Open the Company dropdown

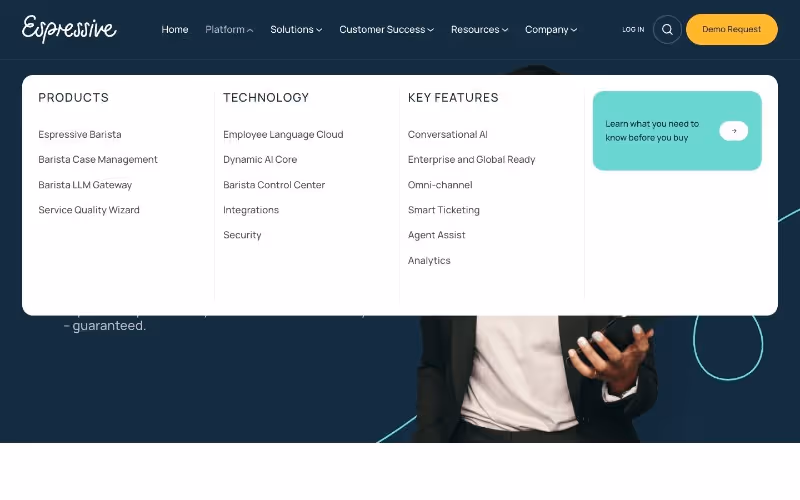point(551,30)
